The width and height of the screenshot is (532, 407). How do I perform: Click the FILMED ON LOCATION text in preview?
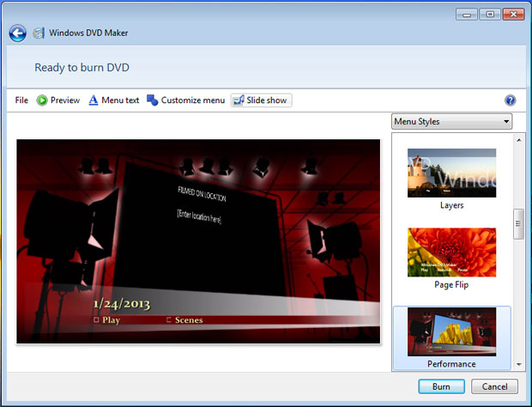[202, 194]
